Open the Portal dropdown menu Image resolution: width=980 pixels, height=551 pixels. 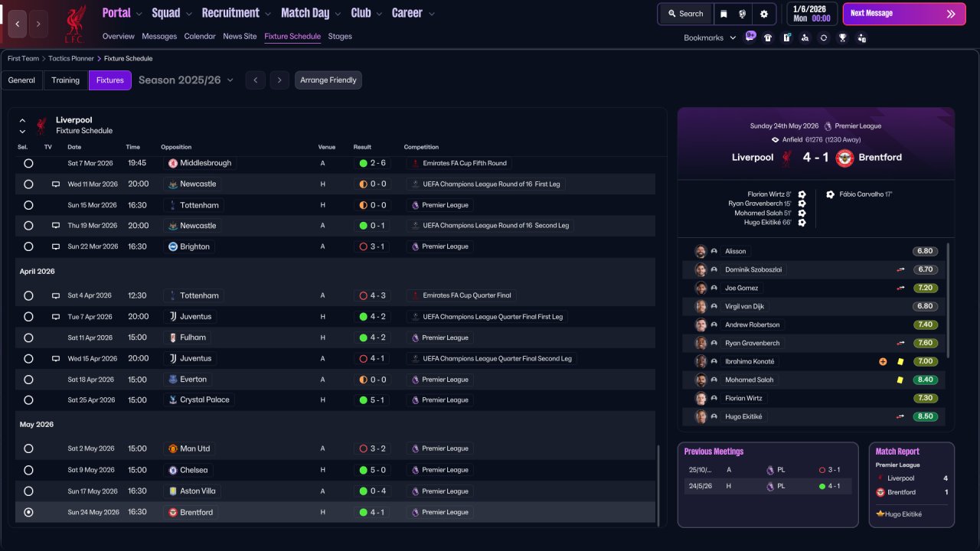click(x=122, y=13)
